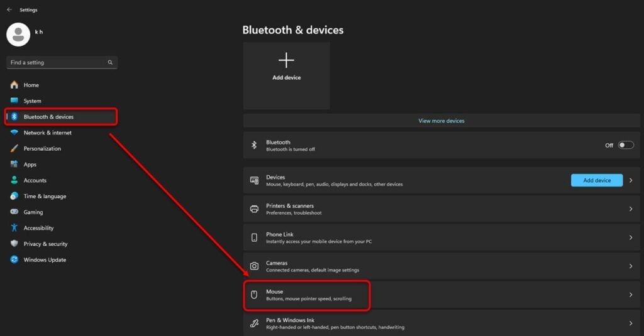Click the search magnifier icon
This screenshot has width=644, height=336.
tap(110, 62)
